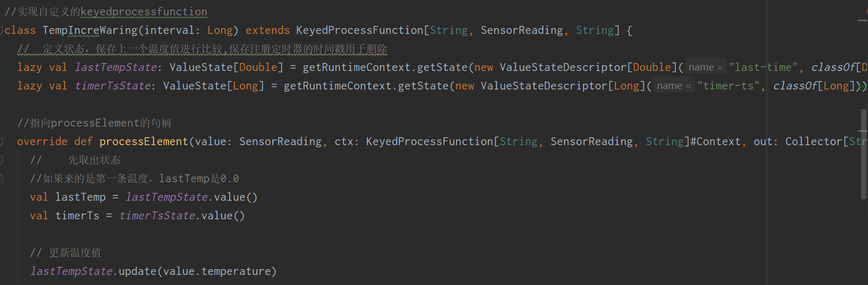The height and width of the screenshot is (285, 868).
Task: Fold comment block starting with 先取出状态
Action: point(2,161)
